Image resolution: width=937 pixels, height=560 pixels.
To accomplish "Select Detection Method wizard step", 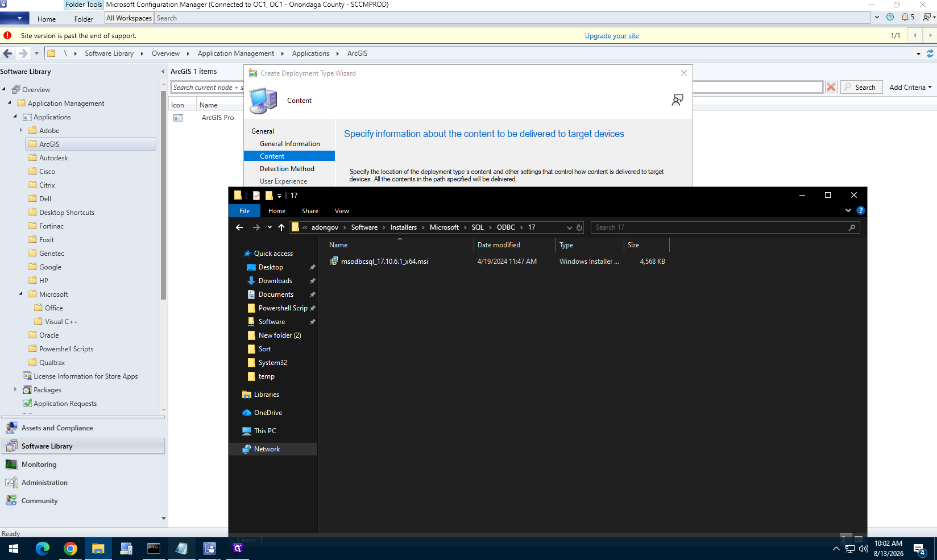I will (x=287, y=169).
